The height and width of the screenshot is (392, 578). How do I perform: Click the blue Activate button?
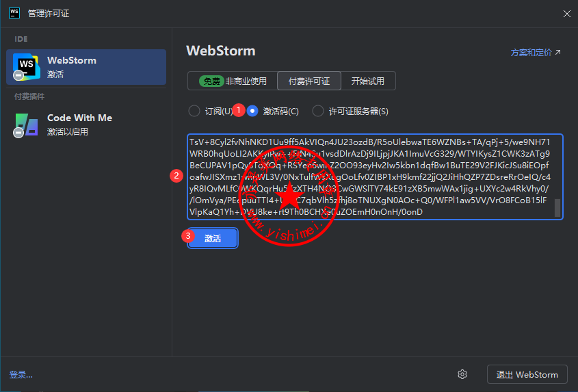213,238
